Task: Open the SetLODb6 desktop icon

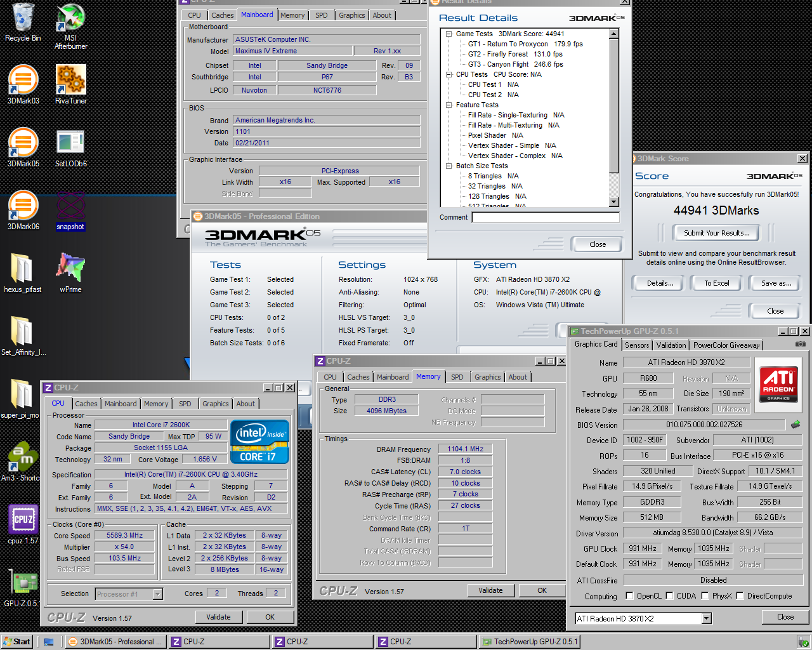Action: pos(70,147)
